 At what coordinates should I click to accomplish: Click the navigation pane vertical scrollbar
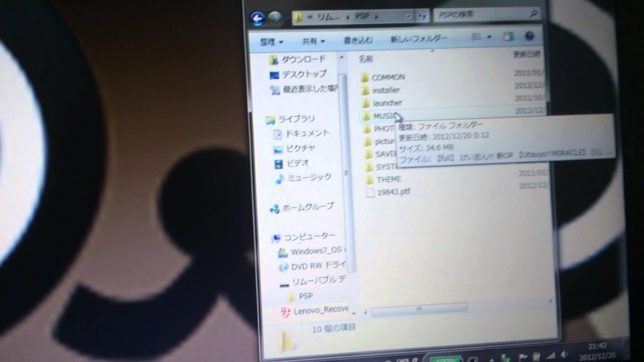[x=347, y=173]
